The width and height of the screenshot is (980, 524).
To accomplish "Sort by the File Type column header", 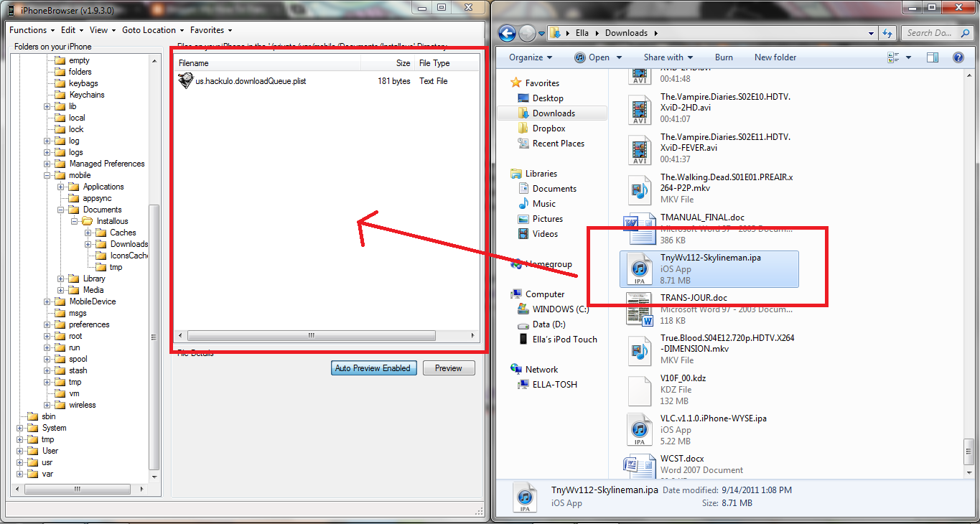I will (448, 63).
